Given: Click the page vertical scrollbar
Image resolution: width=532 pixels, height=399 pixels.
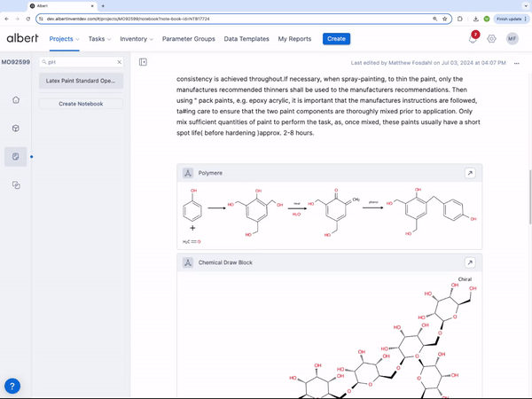Looking at the screenshot, I should [x=530, y=197].
